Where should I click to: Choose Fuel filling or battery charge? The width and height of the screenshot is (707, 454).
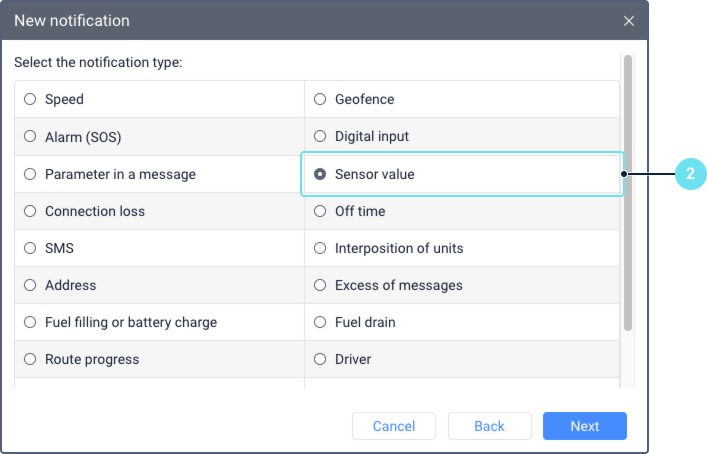(x=30, y=322)
